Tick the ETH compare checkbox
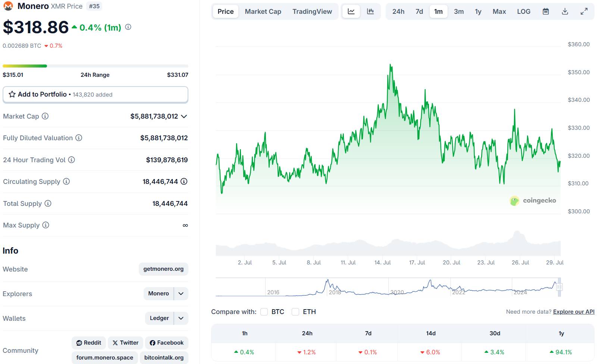Viewport: 602px width, 364px height. coord(295,312)
